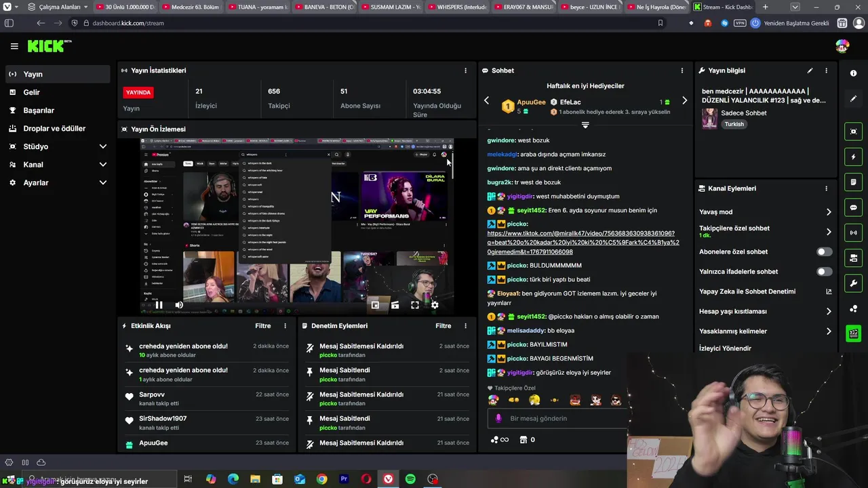This screenshot has height=488, width=868.
Task: Click the green screen-capture toolbar icon
Action: [853, 131]
